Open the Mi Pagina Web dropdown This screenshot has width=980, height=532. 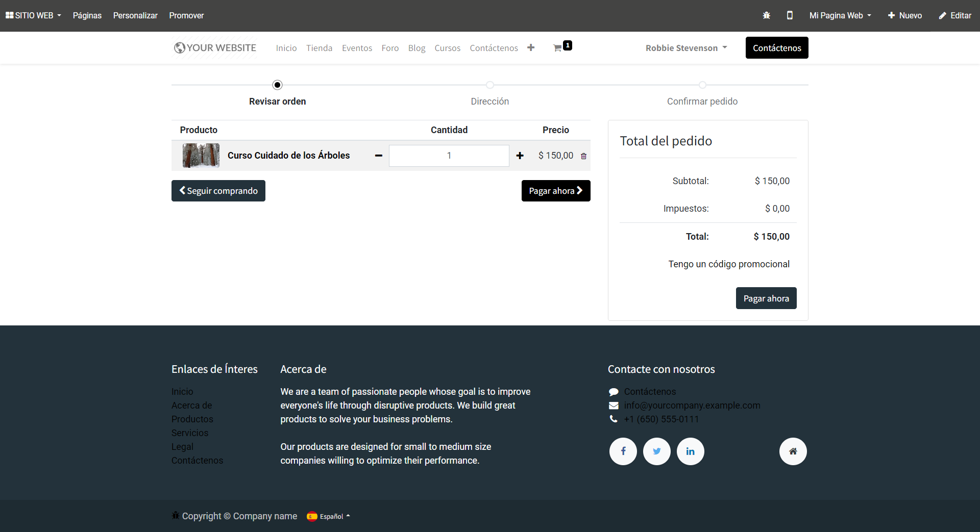(x=840, y=15)
